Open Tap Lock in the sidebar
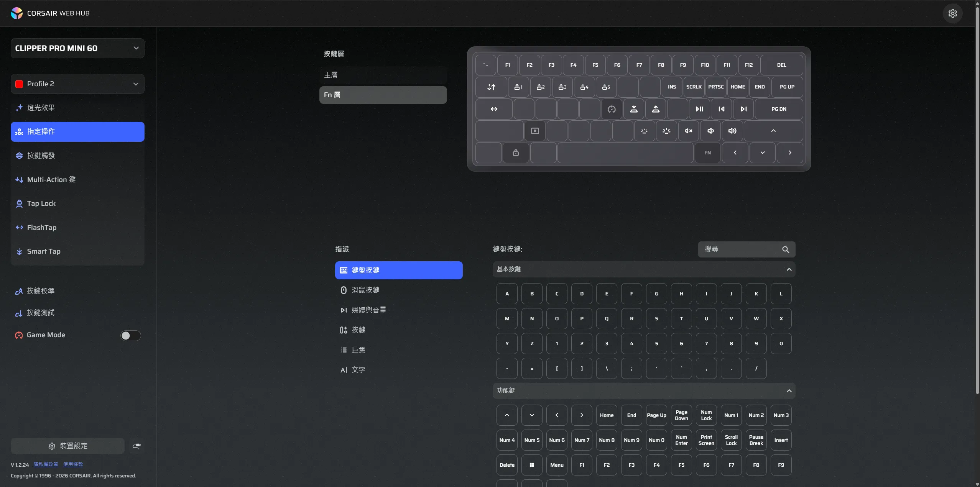 pyautogui.click(x=77, y=203)
